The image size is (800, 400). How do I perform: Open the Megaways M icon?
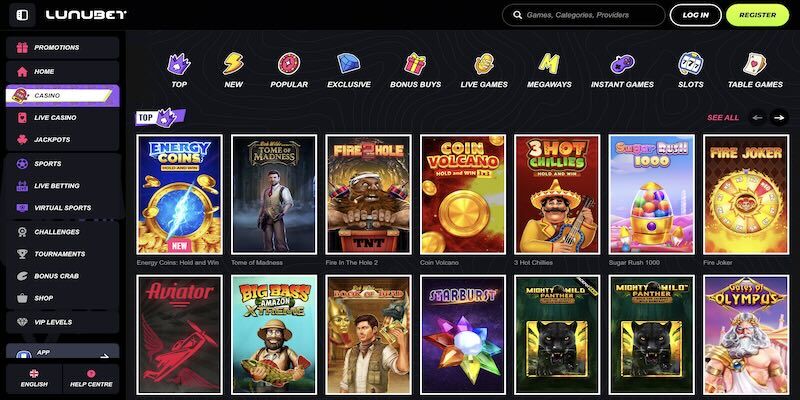(549, 64)
